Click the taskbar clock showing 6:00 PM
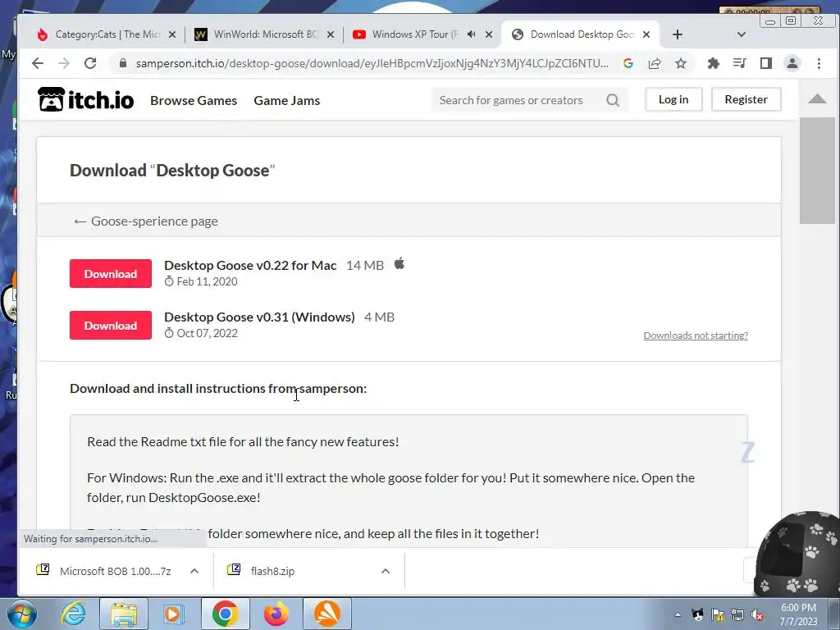The image size is (840, 630). pyautogui.click(x=798, y=614)
